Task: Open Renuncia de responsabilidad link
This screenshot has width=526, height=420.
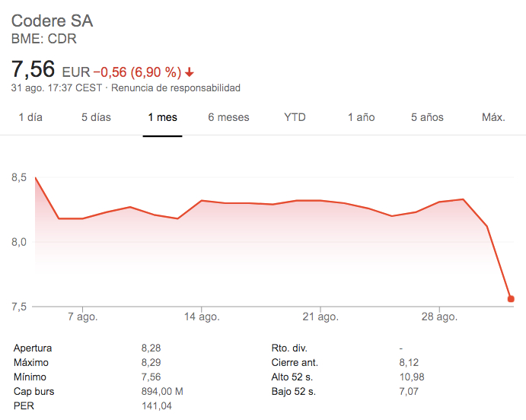Action: 175,87
